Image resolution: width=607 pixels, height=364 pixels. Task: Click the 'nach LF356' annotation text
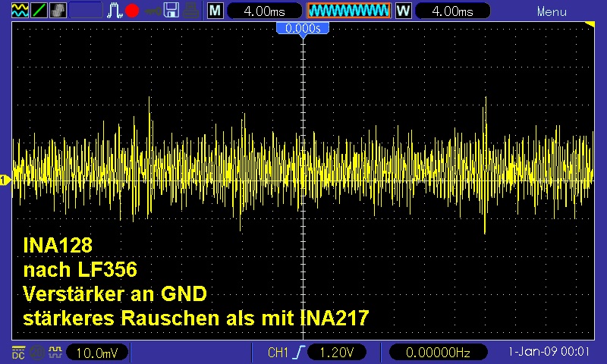[80, 270]
